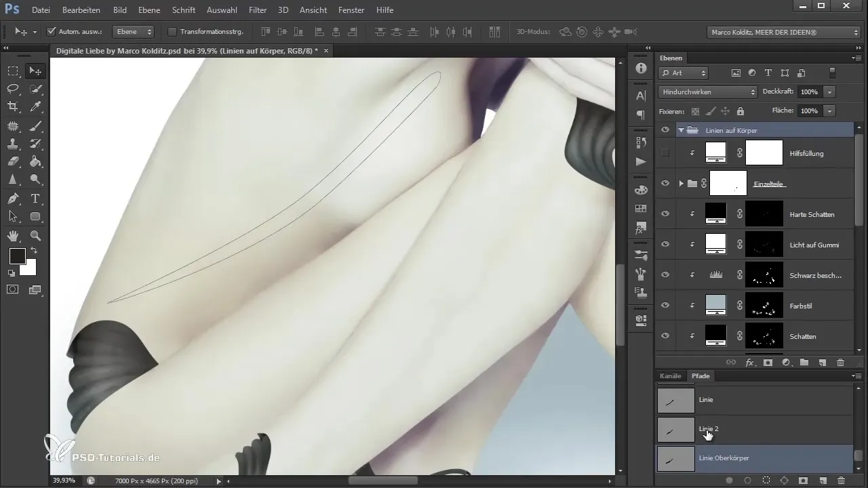Open the Info panel icon

click(x=641, y=68)
